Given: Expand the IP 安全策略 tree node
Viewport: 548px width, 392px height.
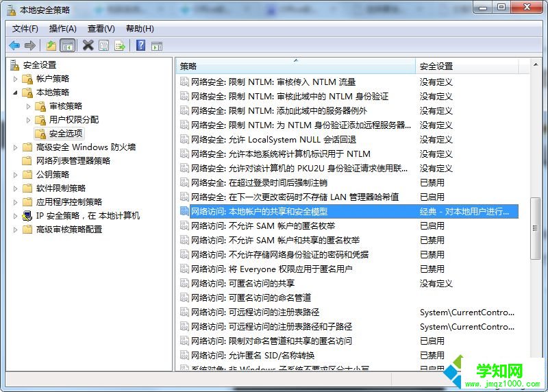Looking at the screenshot, I should 15,216.
